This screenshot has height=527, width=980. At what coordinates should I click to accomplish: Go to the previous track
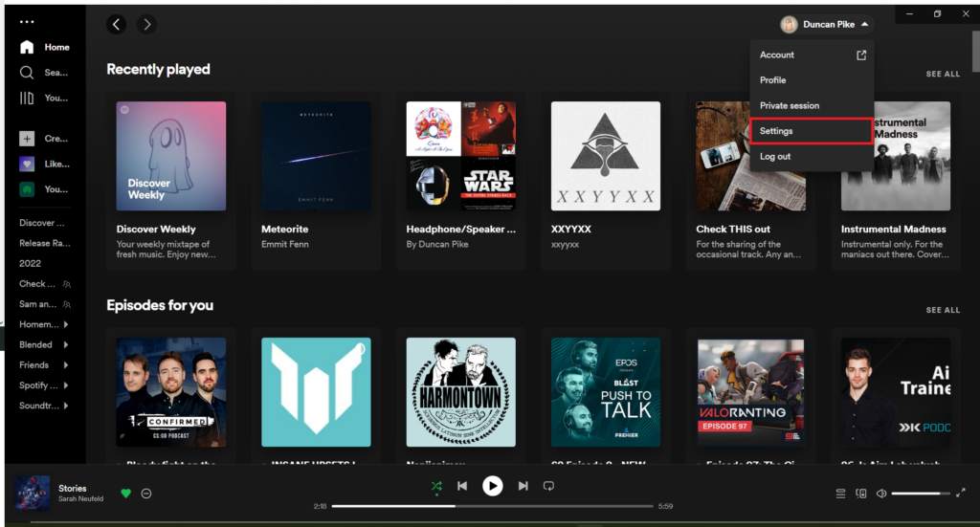(462, 486)
